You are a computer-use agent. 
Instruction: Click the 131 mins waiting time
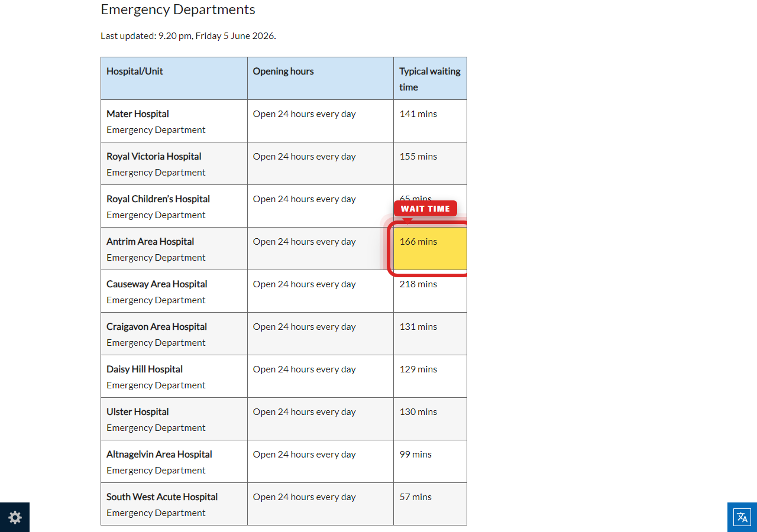pyautogui.click(x=418, y=326)
